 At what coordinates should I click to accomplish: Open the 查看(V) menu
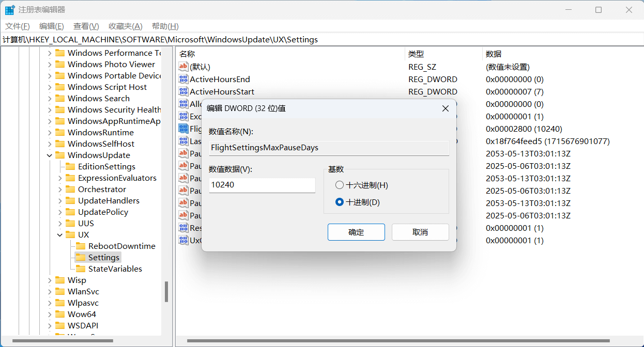[86, 26]
